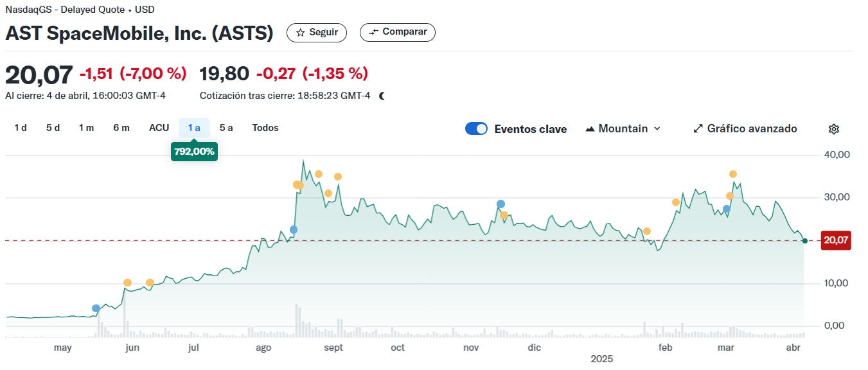Click the -0,27 (-1,35 %) after-hours change
The height and width of the screenshot is (370, 868).
(312, 74)
